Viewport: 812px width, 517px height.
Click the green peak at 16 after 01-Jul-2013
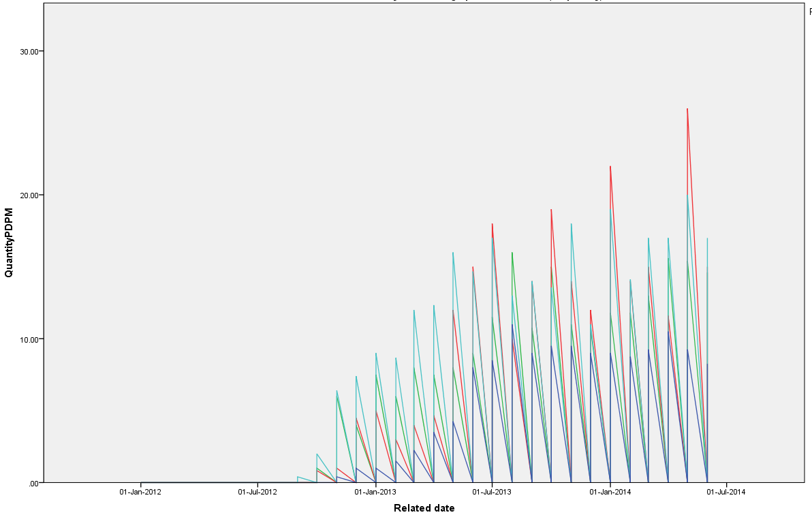click(512, 253)
